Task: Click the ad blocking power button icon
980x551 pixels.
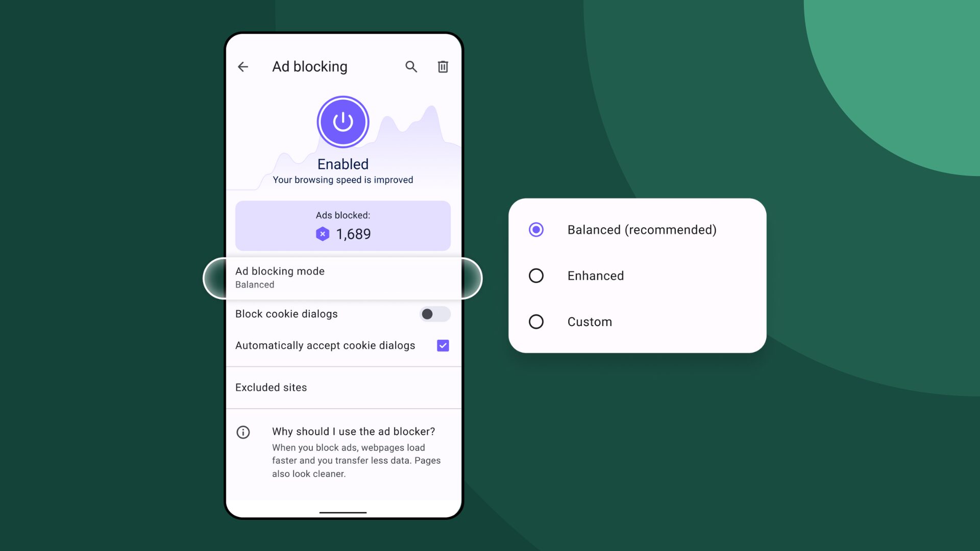Action: [344, 122]
